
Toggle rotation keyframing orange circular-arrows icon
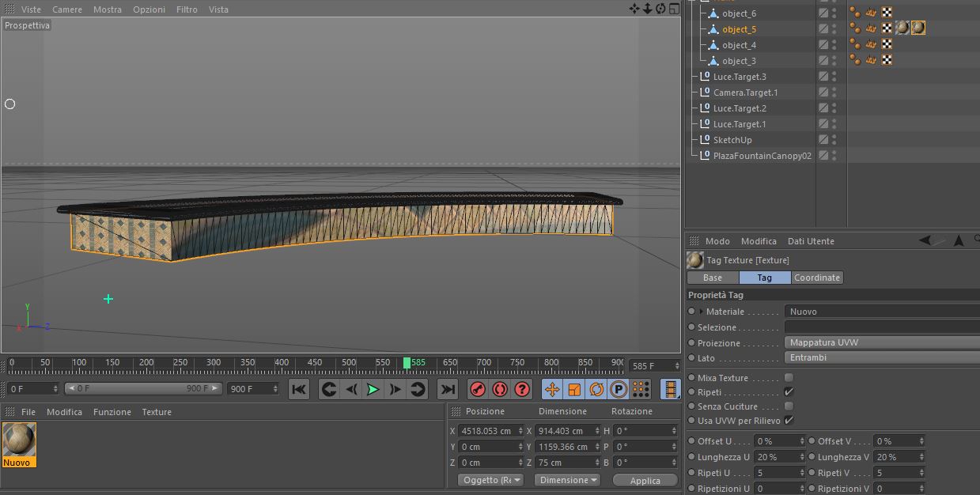pyautogui.click(x=596, y=389)
